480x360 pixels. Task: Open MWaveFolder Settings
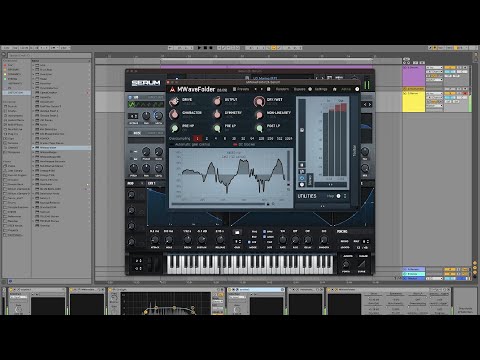[x=321, y=89]
